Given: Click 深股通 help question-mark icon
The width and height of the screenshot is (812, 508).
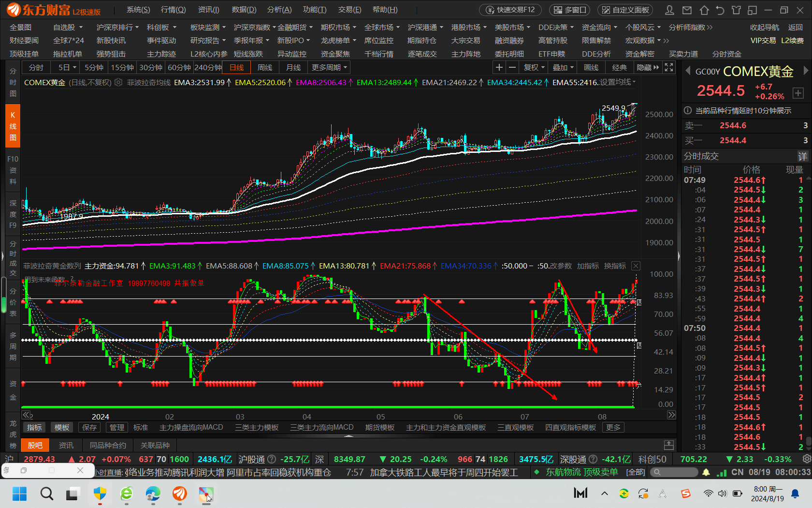Looking at the screenshot, I should click(x=593, y=459).
